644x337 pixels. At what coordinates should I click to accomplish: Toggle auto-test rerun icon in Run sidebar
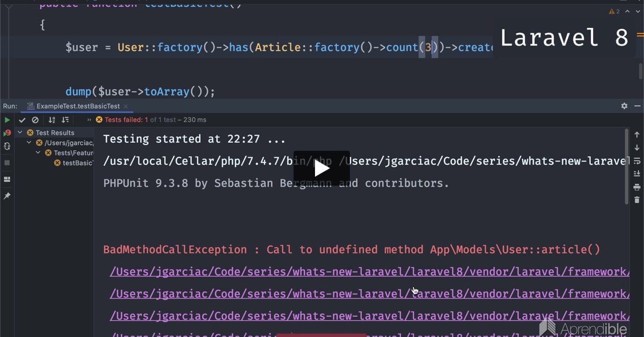[8, 146]
